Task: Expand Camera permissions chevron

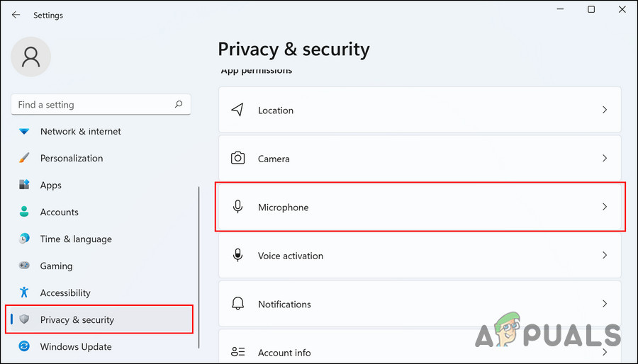Action: [605, 159]
